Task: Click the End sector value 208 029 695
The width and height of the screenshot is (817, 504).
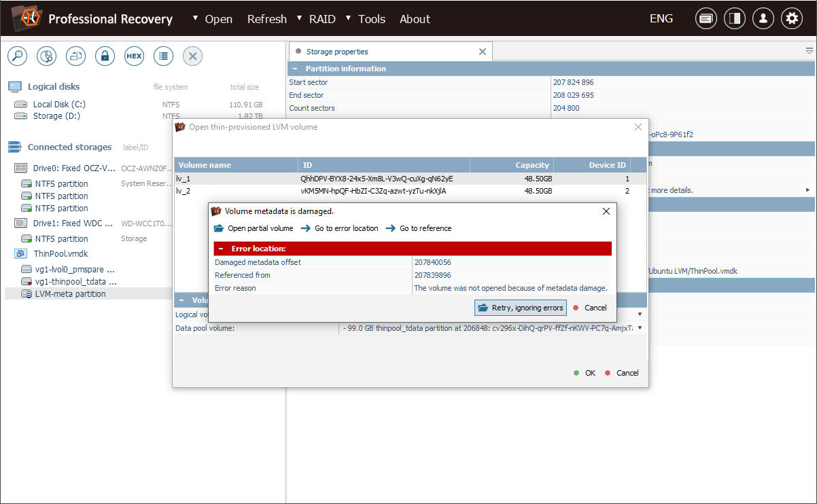Action: click(573, 95)
